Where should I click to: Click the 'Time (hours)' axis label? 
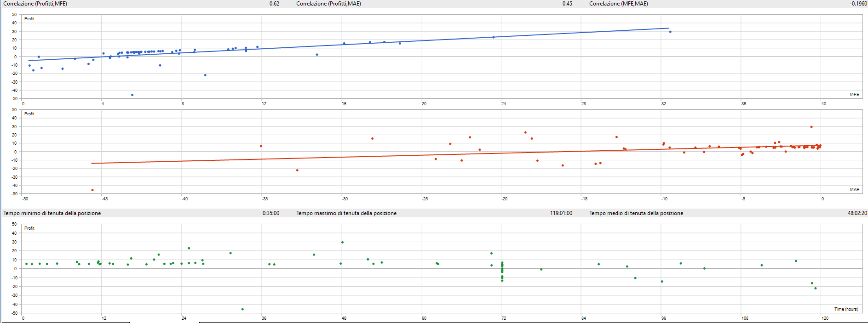[846, 309]
